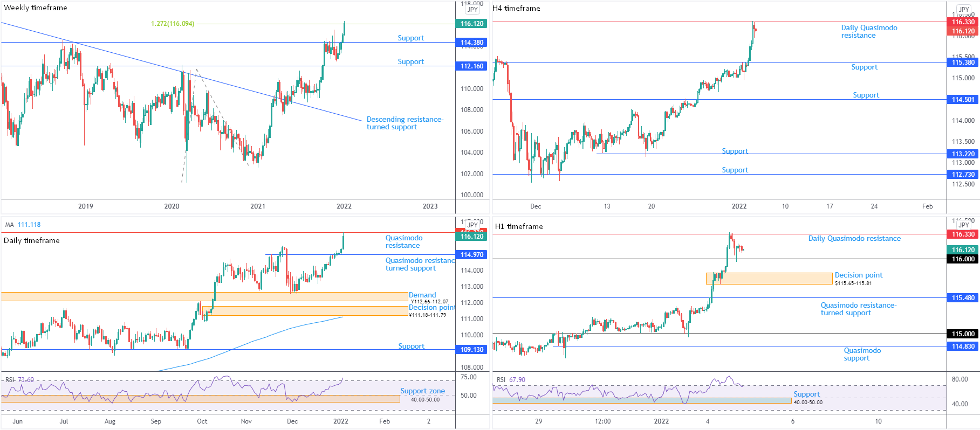Click the 112.160 price tag on Weekly chart
980x430 pixels.
pyautogui.click(x=472, y=66)
